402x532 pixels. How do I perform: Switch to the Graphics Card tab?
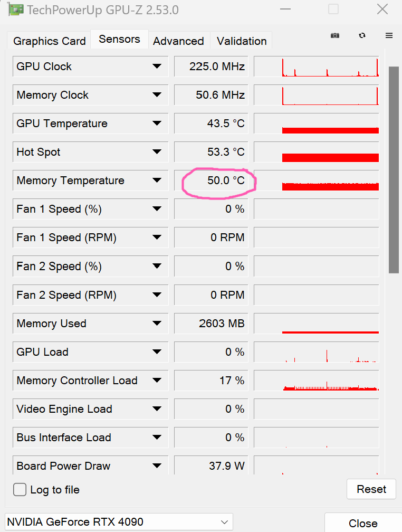click(49, 41)
